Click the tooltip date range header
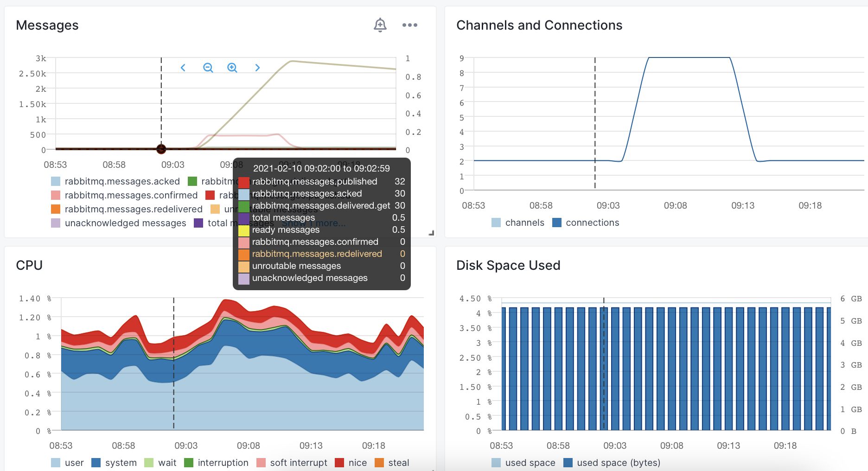Image resolution: width=868 pixels, height=471 pixels. pyautogui.click(x=322, y=168)
